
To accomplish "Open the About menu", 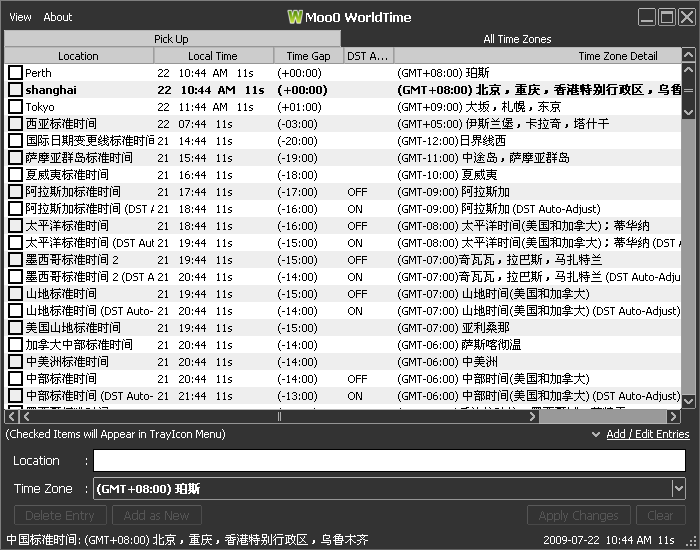I will (x=58, y=17).
